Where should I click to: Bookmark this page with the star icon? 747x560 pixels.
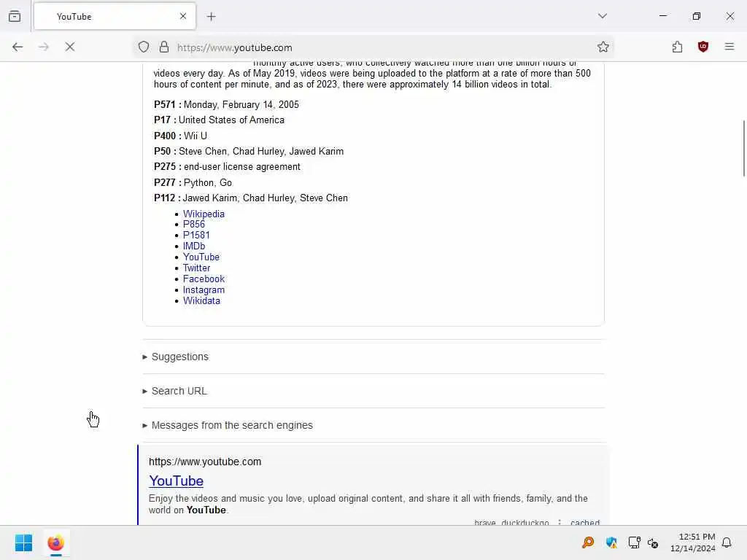(603, 47)
